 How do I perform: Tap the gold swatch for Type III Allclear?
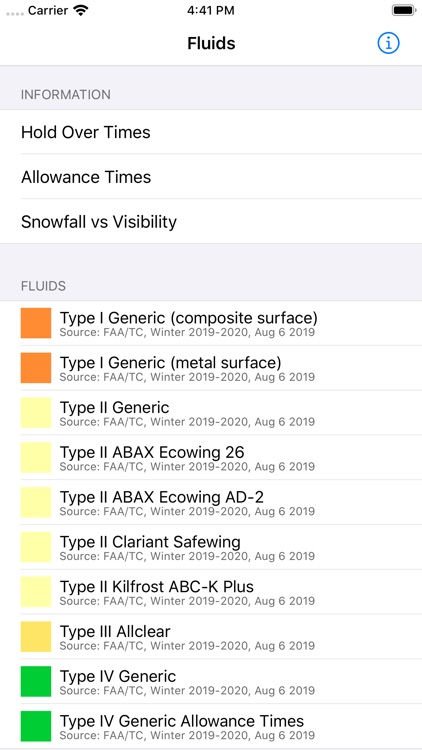36,637
